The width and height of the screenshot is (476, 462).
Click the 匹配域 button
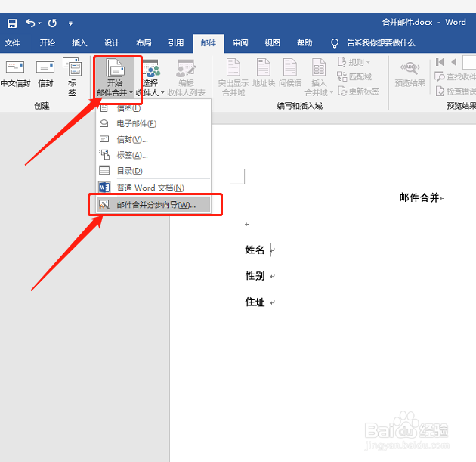tap(354, 77)
